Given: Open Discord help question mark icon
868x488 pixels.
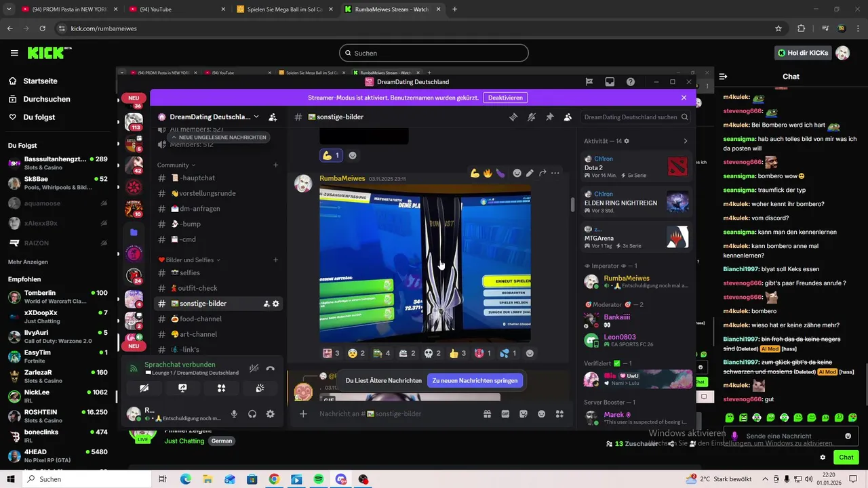Looking at the screenshot, I should [x=631, y=82].
